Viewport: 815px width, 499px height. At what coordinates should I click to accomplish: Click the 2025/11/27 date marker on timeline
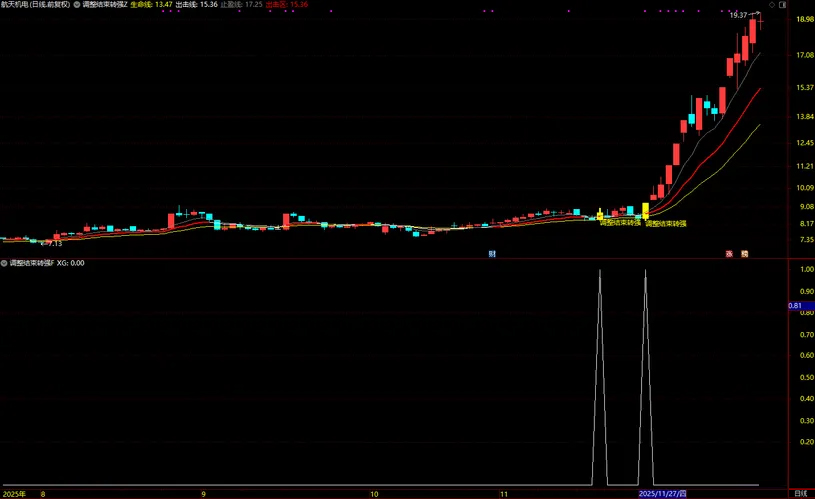(662, 494)
